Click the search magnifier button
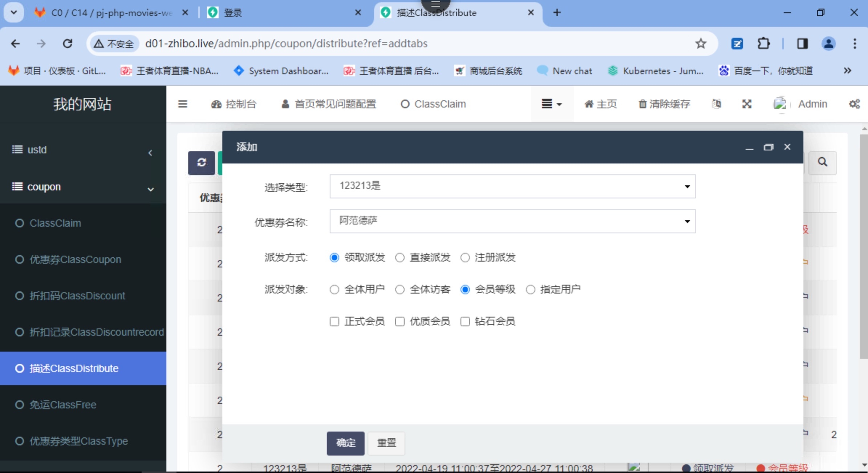Viewport: 868px width, 473px height. tap(823, 162)
